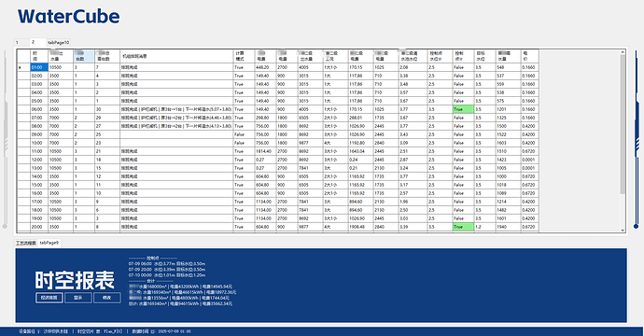The width and height of the screenshot is (644, 336).
Task: Click the 288.01 cell
Action: (x=360, y=118)
